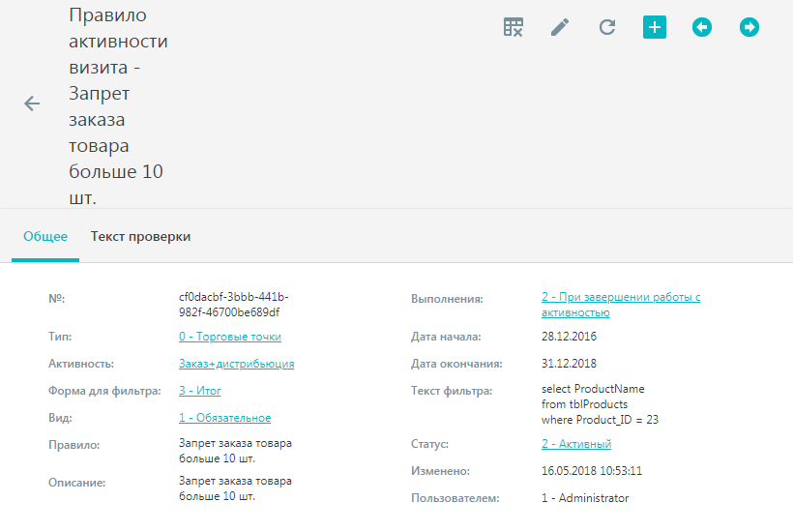Viewport: 793px width, 532px height.
Task: Click the Пользователем label
Action: coord(455,498)
